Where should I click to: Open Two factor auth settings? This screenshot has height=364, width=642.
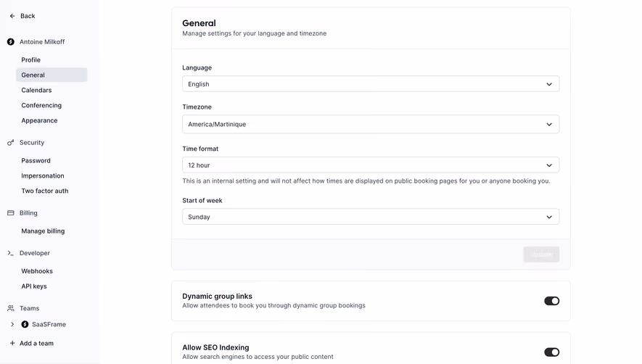coord(45,191)
